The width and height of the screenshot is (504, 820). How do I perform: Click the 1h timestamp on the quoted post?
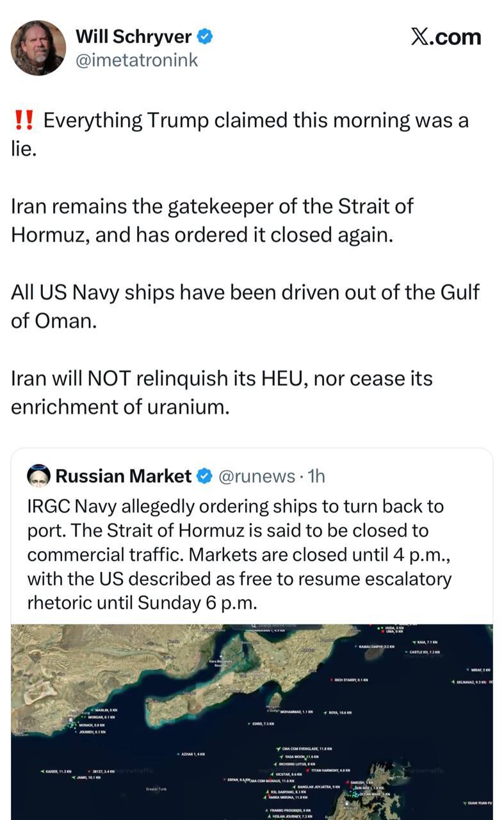click(x=316, y=476)
